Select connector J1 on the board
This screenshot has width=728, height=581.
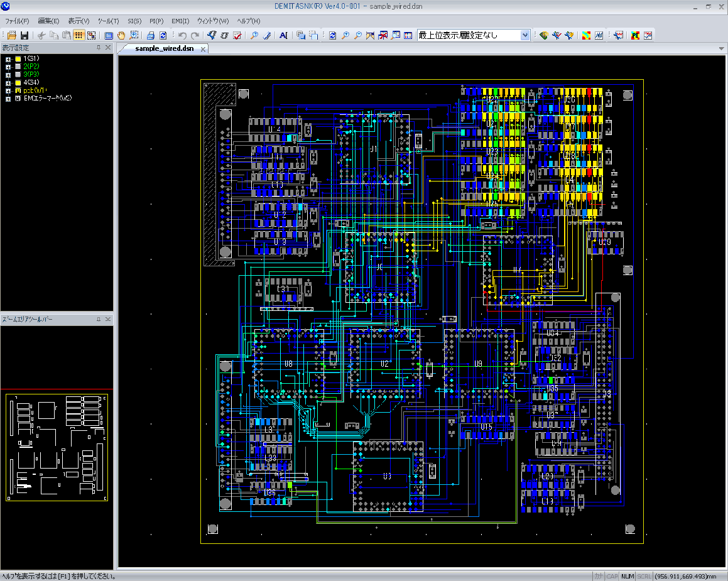[374, 149]
